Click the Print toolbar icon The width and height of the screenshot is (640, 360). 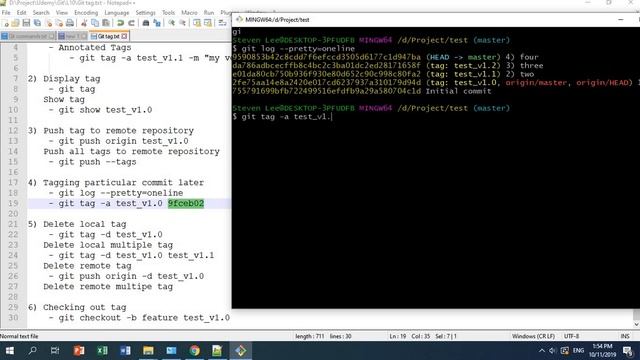(x=70, y=23)
